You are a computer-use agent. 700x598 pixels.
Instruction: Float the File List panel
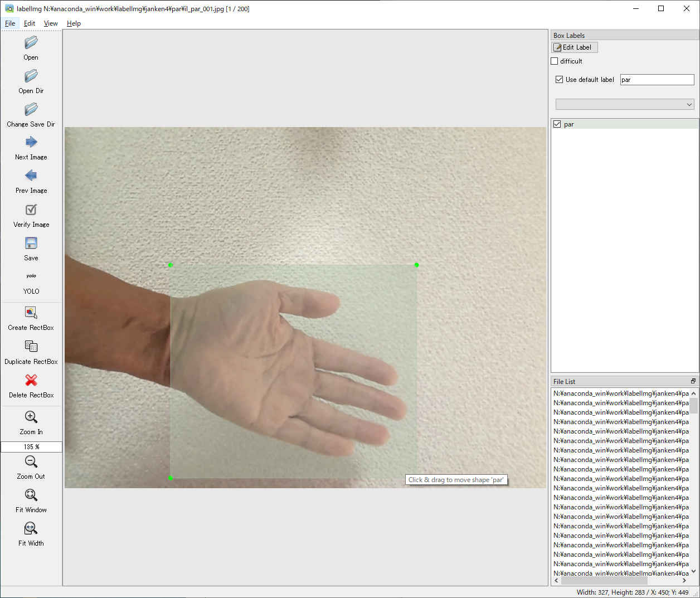tap(693, 381)
